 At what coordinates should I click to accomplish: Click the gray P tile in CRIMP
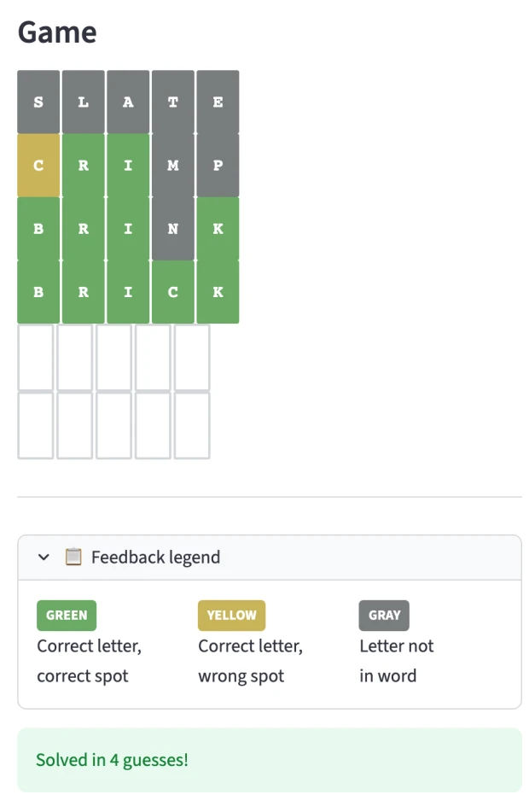[218, 165]
